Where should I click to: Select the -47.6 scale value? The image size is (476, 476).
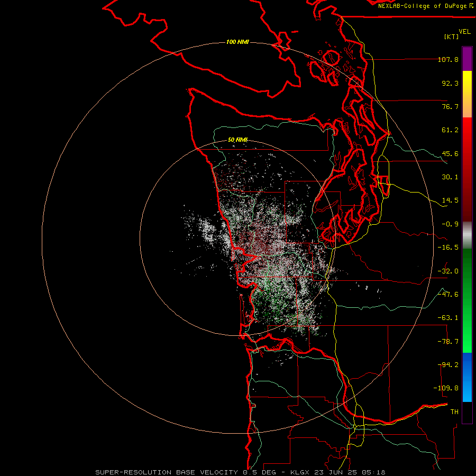(448, 295)
